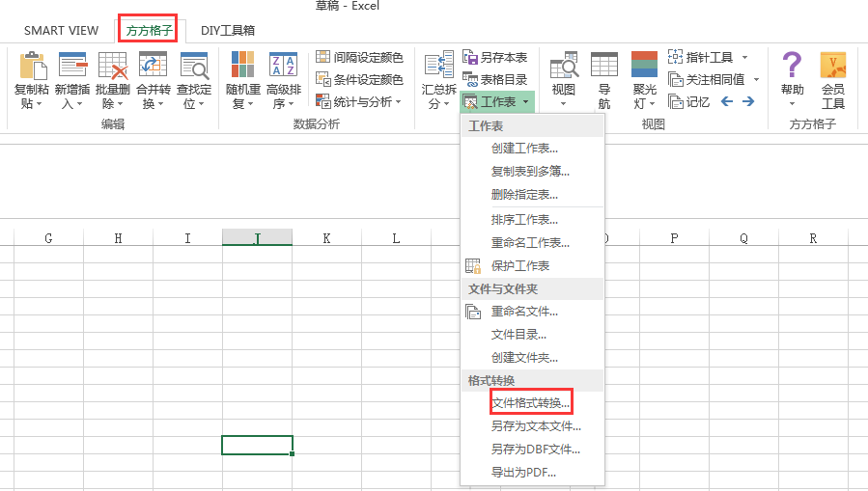Click the blue right arrow
Screen dimensions: 868x491
pos(748,101)
